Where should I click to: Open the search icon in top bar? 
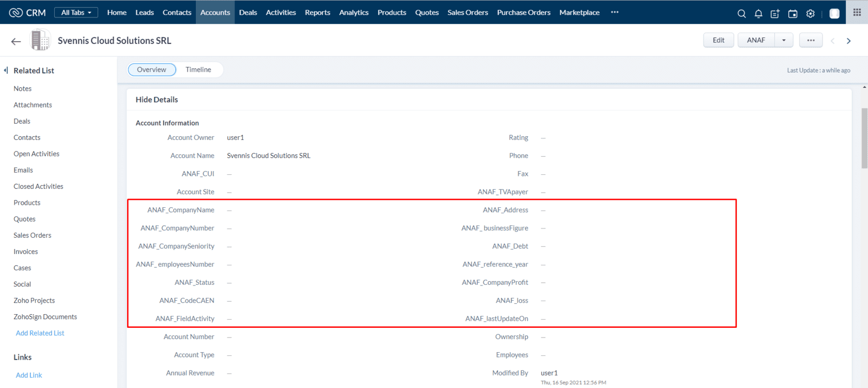[742, 14]
